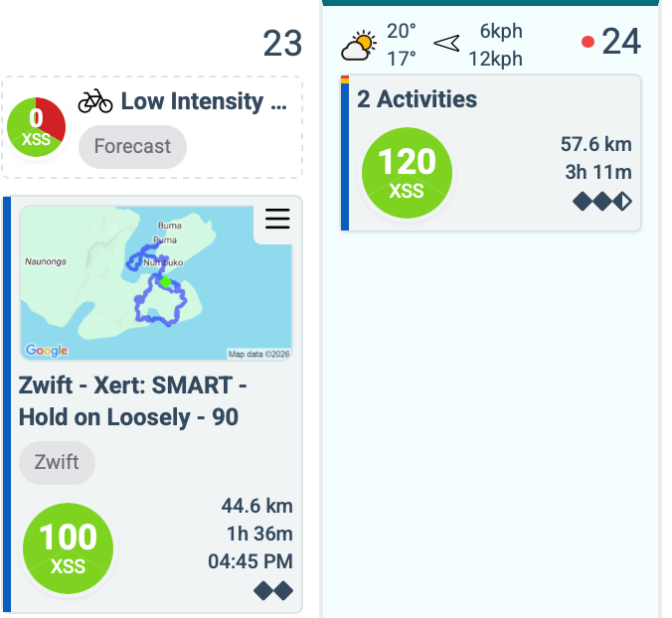Click the 100 XSS circle
Screen dimensions: 672x618
(x=68, y=545)
